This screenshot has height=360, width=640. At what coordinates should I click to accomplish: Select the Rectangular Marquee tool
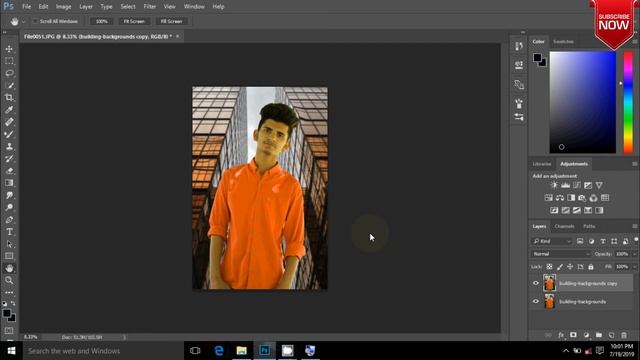click(x=9, y=61)
